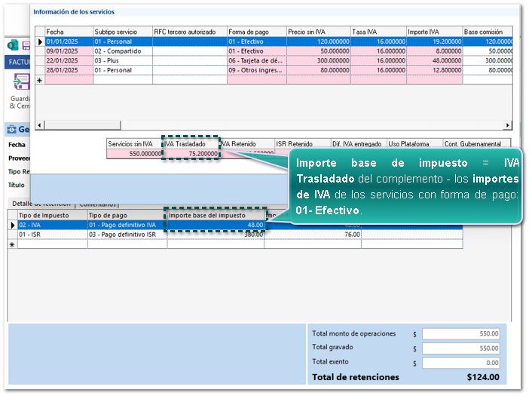Click the new row asterisk in services grid
Image resolution: width=532 pixels, height=396 pixels.
(40, 79)
